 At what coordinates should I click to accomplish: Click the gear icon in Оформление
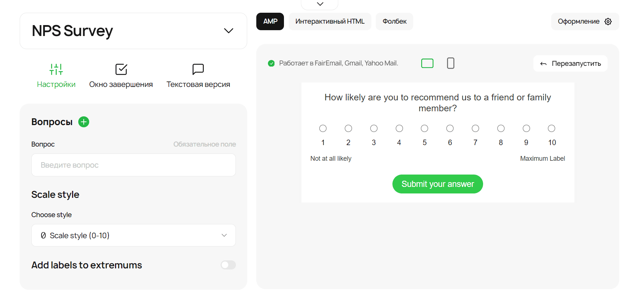tap(608, 21)
